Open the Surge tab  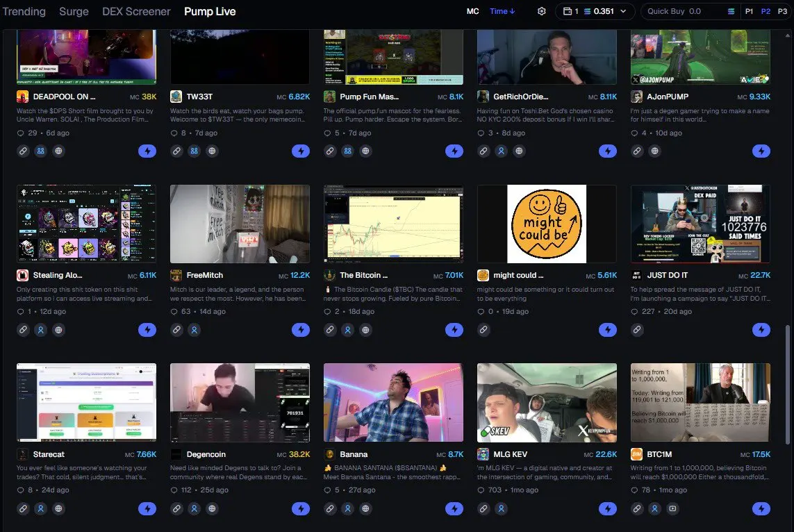74,11
